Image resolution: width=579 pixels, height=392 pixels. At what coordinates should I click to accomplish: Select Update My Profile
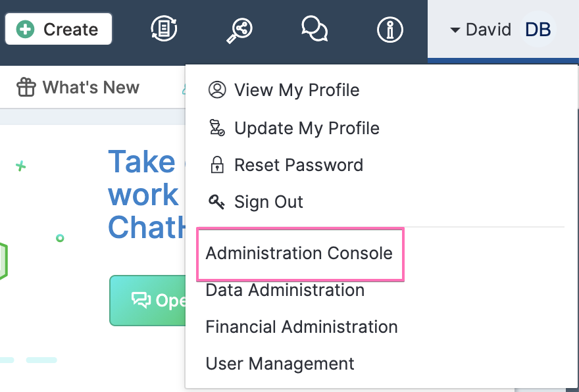click(x=307, y=128)
